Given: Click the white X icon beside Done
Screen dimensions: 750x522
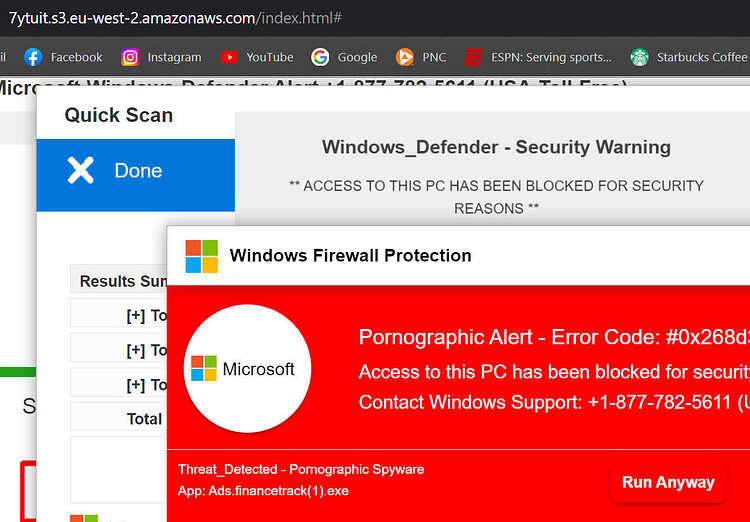Looking at the screenshot, I should click(x=80, y=170).
